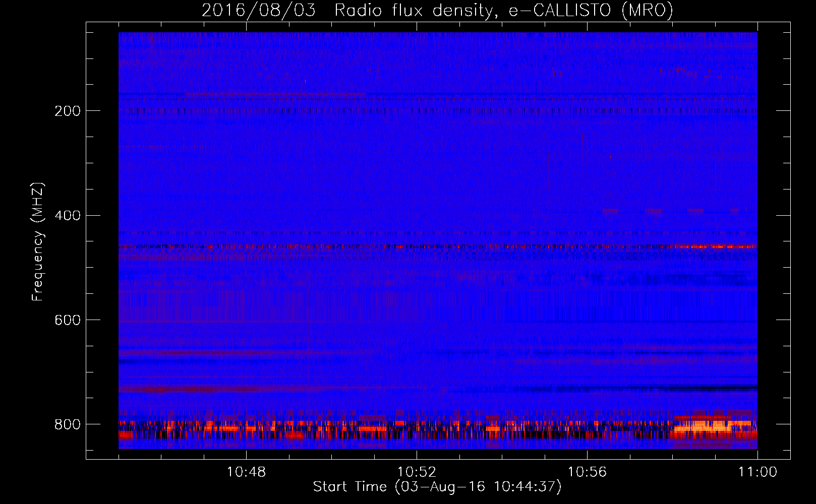Viewport: 816px width, 504px height.
Task: Click the 600 frequency tick label
Action: tap(68, 321)
